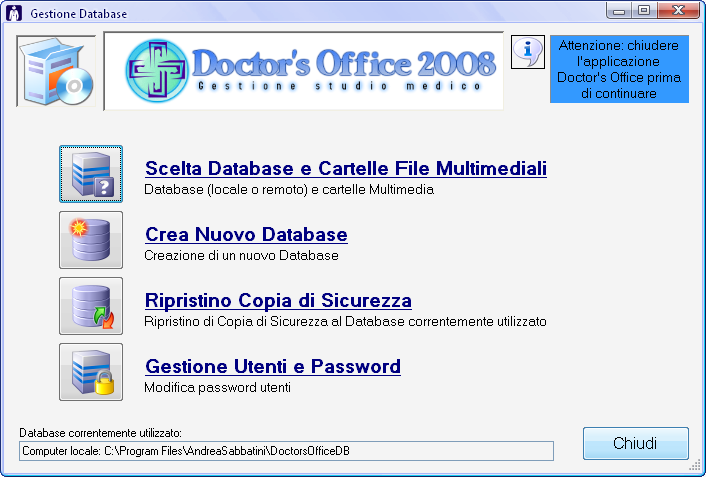Click the Chiudi button
The width and height of the screenshot is (706, 477).
coord(636,443)
